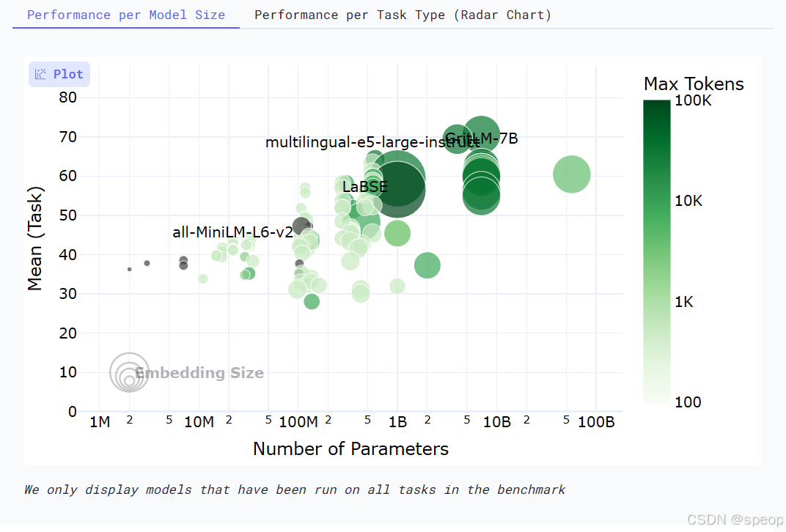Image resolution: width=786 pixels, height=532 pixels.
Task: Click the Plot chart icon
Action: 40,74
